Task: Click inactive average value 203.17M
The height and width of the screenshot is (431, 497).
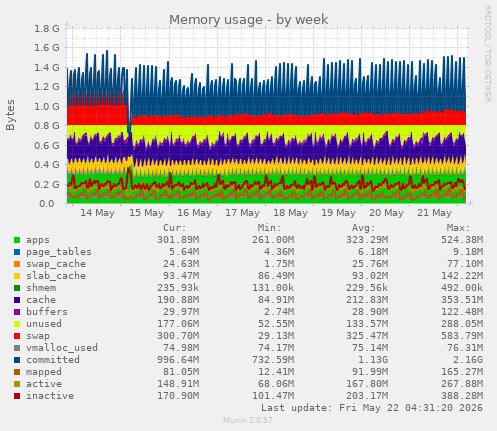Action: (367, 396)
